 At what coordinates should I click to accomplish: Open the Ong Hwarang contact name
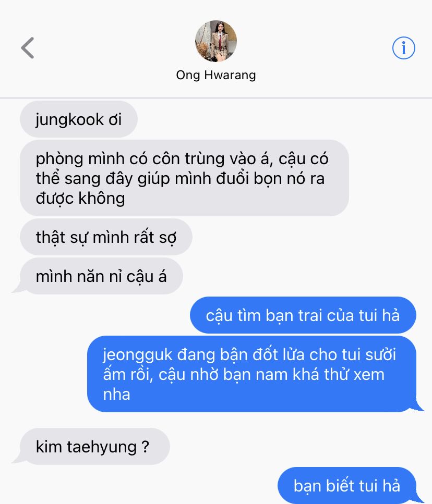pos(216,75)
